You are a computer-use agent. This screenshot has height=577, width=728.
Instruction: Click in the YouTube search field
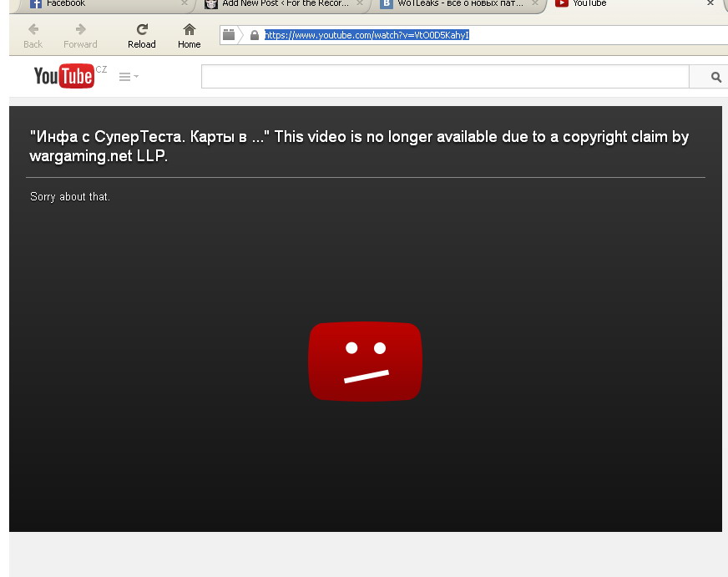(x=444, y=77)
